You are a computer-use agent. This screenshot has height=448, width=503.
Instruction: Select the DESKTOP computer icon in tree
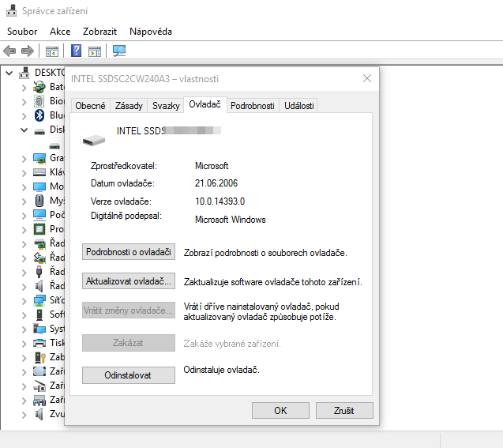pyautogui.click(x=24, y=73)
